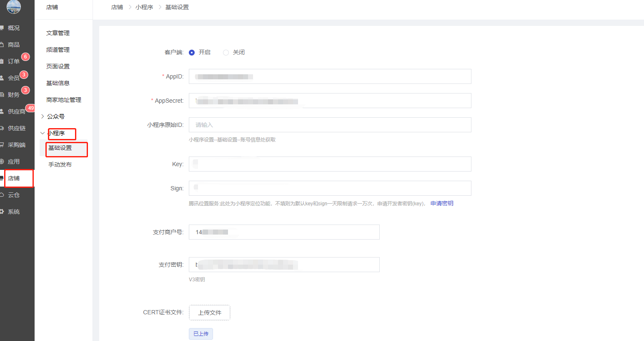The image size is (644, 341).
Task: Click the 小程序原始ID input field
Action: (x=330, y=125)
